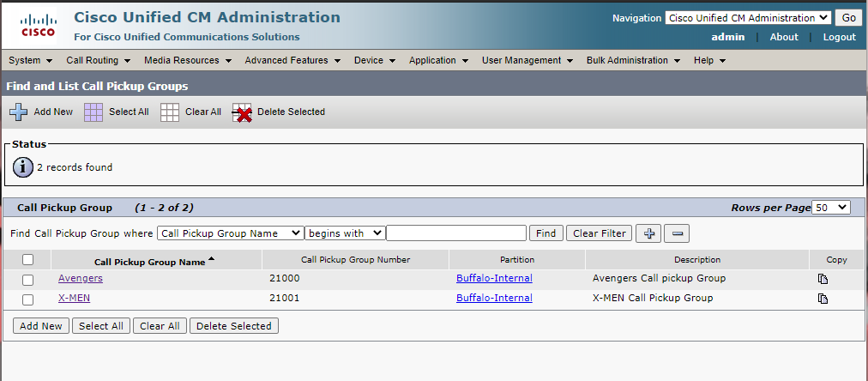This screenshot has width=868, height=381.
Task: Open the Call Routing menu
Action: pos(98,60)
